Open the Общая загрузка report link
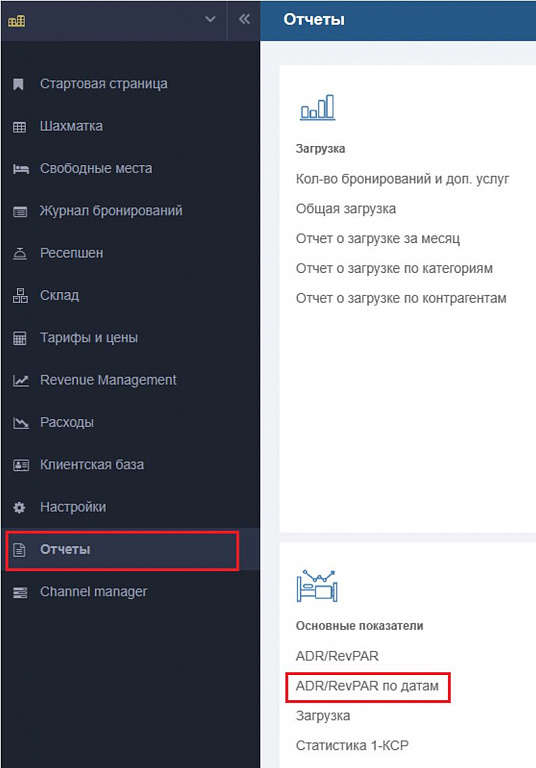The width and height of the screenshot is (536, 768). (x=346, y=209)
